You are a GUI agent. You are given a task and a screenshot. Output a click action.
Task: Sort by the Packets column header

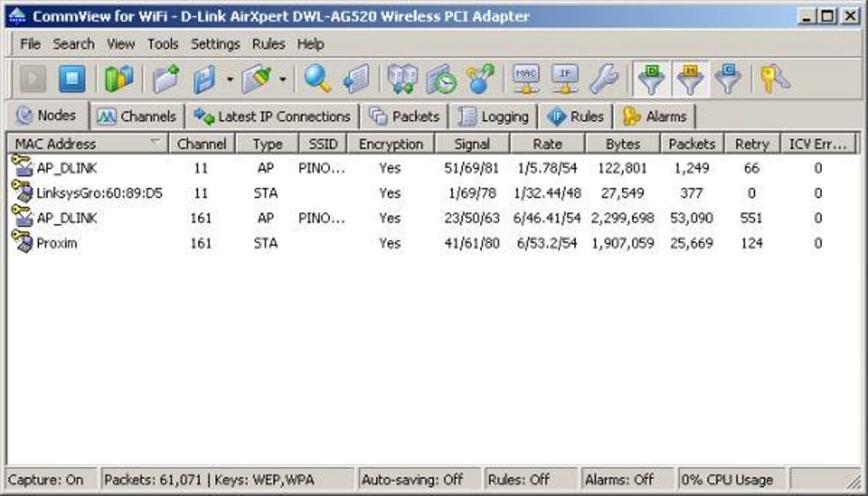692,144
